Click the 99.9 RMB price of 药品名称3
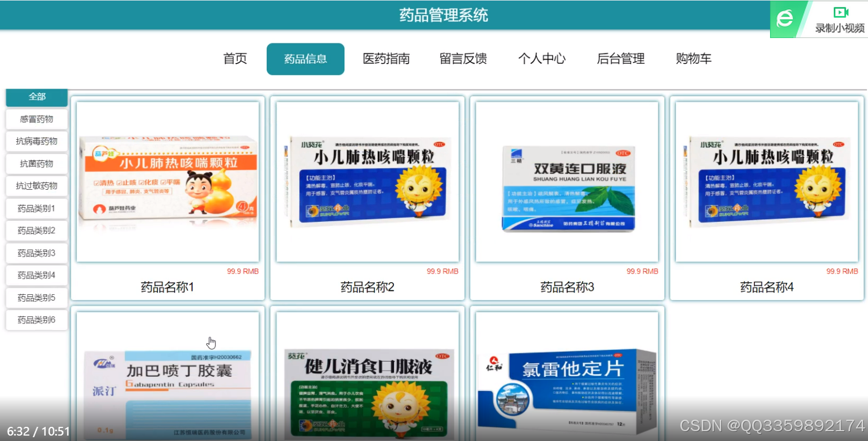This screenshot has width=868, height=441. tap(642, 271)
